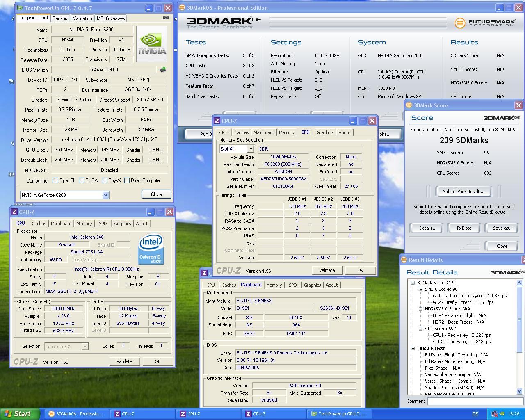Collapse the 3DMark Score: 209 tree node
Viewport: 525px width, 420px height.
(413, 283)
